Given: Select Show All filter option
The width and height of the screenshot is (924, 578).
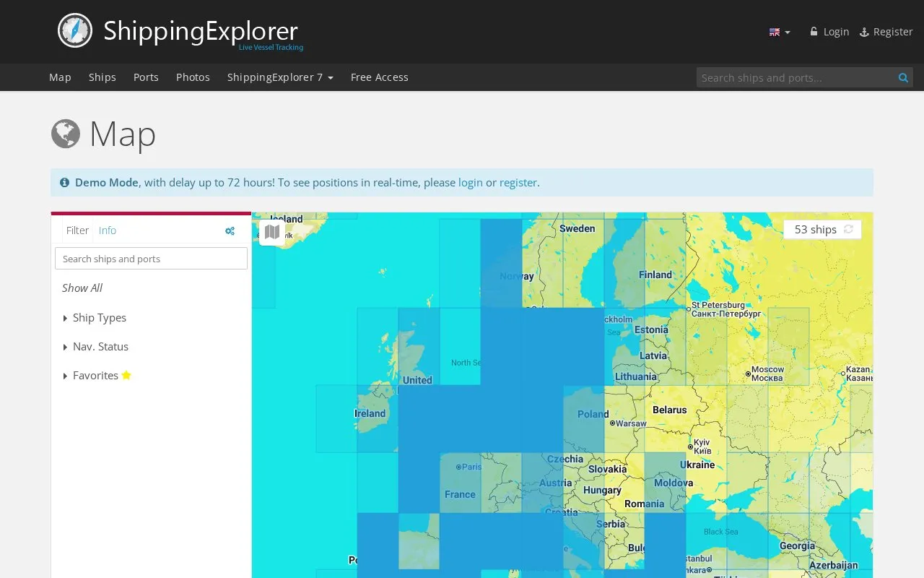Looking at the screenshot, I should point(82,288).
